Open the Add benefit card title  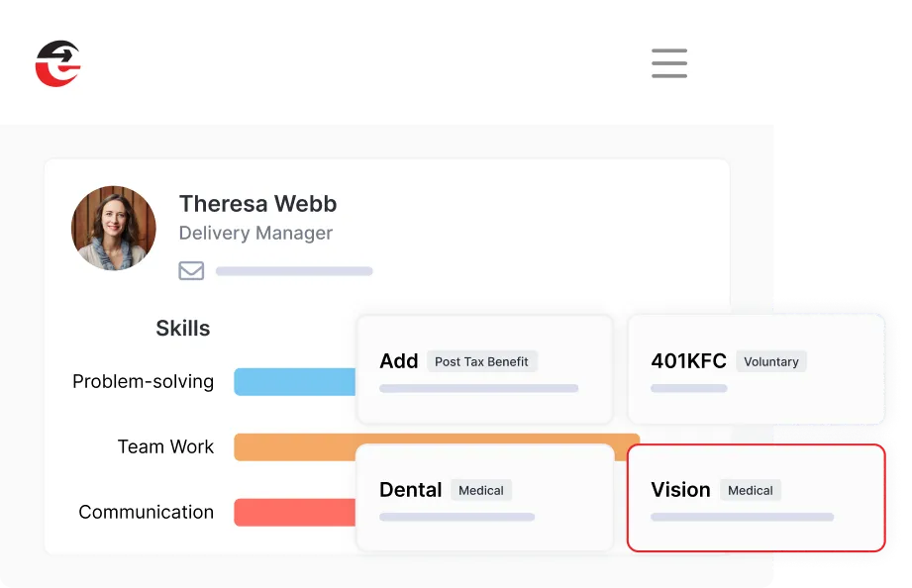pos(398,361)
